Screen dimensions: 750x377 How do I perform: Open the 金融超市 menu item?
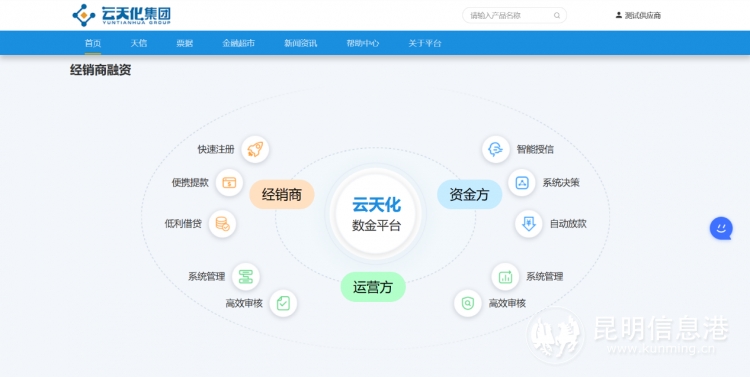pyautogui.click(x=238, y=43)
